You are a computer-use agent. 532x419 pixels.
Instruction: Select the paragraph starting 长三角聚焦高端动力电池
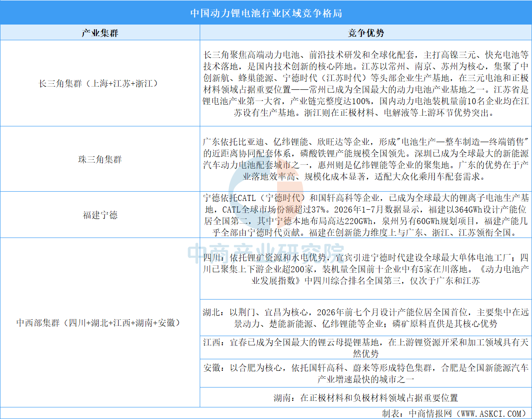tap(366, 83)
